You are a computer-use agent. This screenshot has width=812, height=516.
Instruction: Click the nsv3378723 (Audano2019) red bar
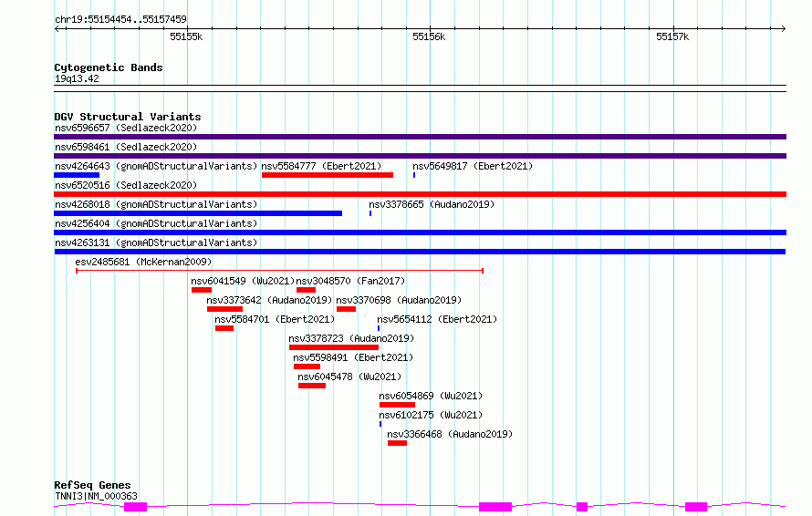pos(334,347)
